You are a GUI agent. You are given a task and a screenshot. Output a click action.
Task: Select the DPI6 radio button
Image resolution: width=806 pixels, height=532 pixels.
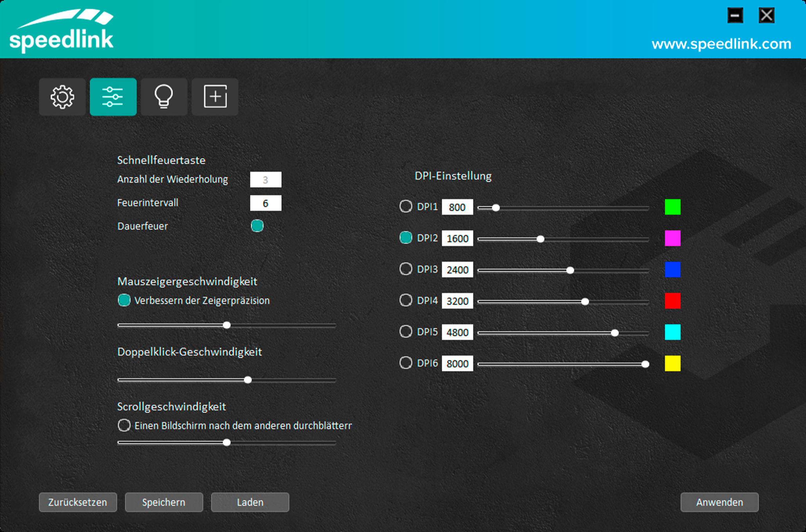click(406, 363)
